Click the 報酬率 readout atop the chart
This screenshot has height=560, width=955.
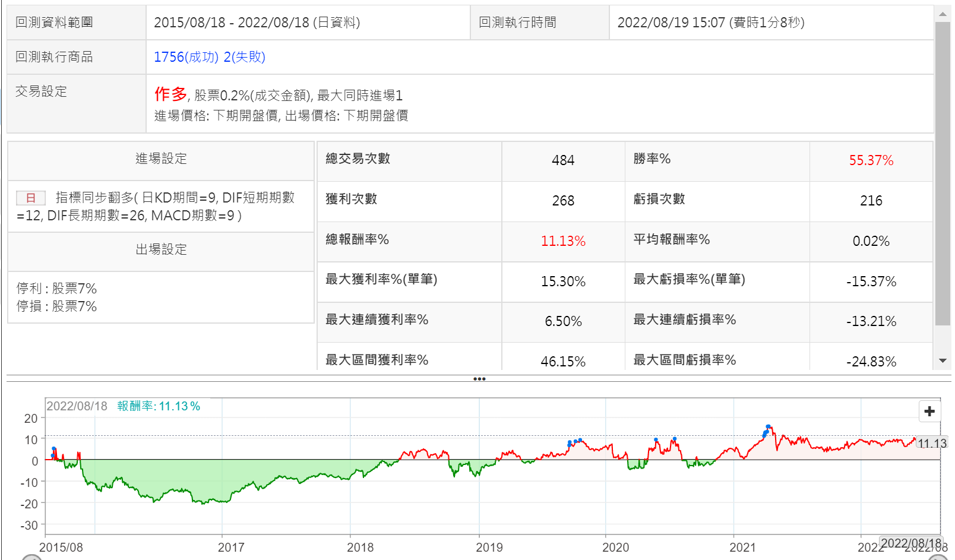158,406
